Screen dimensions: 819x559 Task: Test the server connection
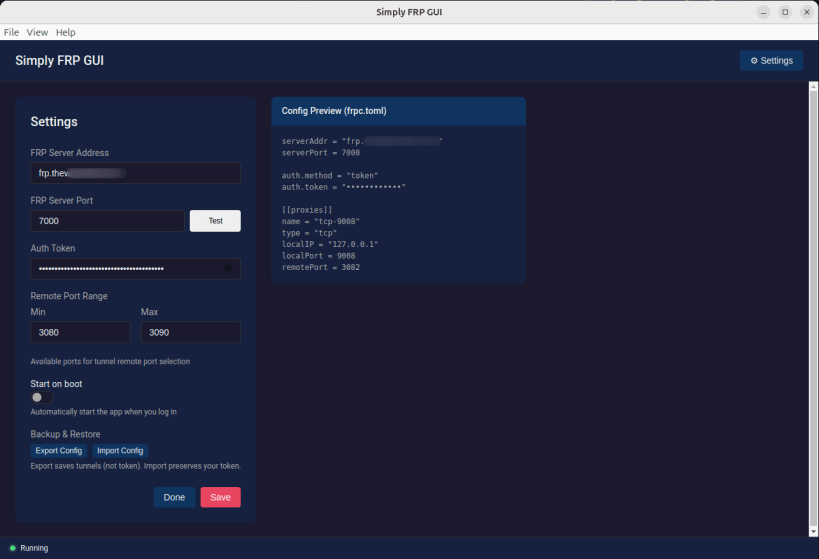[215, 221]
